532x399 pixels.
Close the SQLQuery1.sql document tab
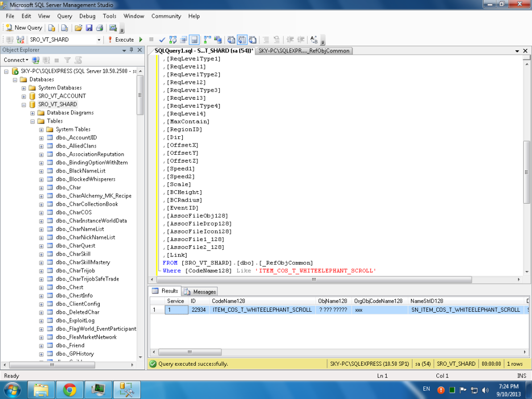pyautogui.click(x=526, y=51)
